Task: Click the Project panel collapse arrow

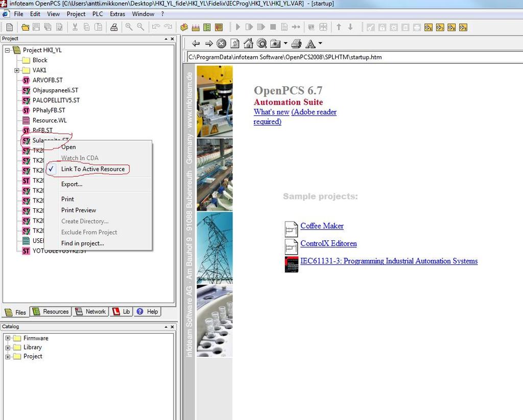Action: pyautogui.click(x=166, y=39)
